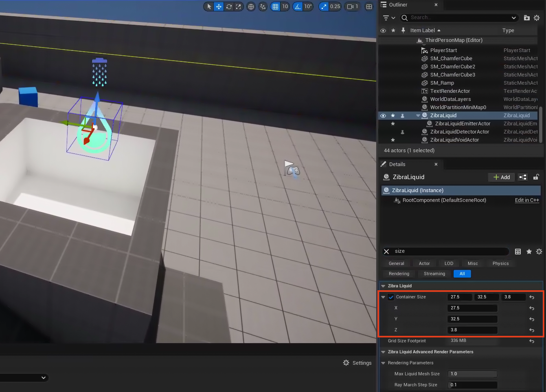Reset Container Size X to default
Viewport: 546px width, 392px height.
[532, 308]
